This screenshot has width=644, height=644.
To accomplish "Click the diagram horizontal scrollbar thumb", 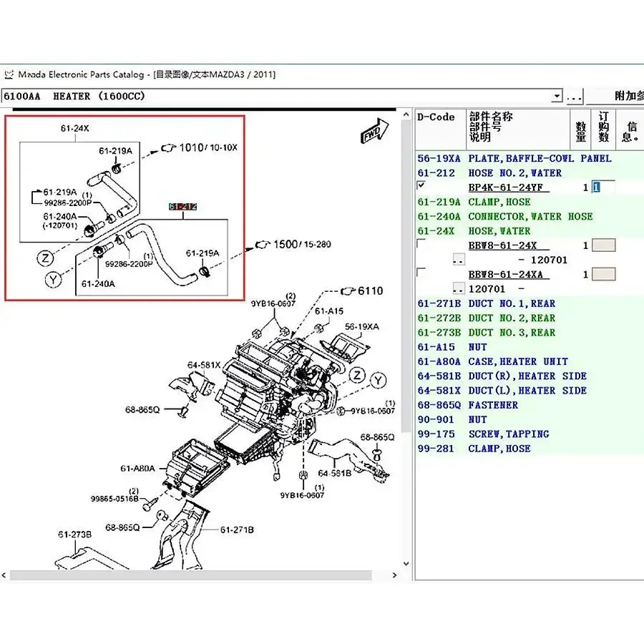I will [191, 575].
